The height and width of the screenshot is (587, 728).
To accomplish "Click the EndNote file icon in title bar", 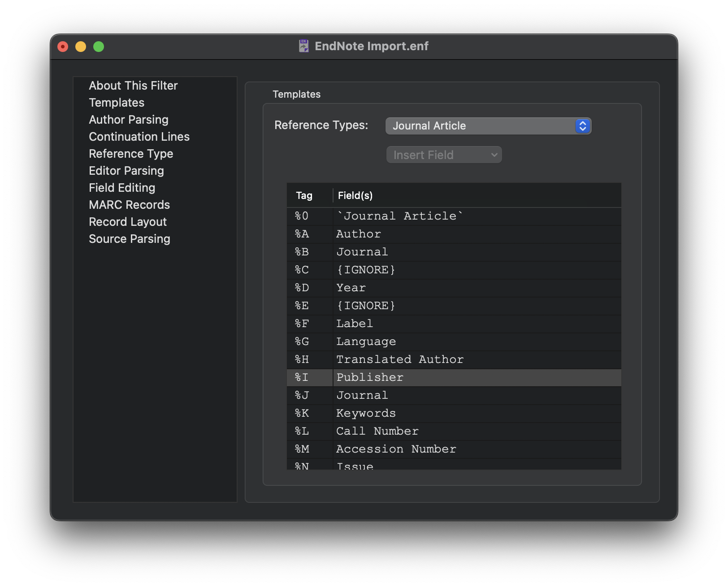I will [304, 46].
